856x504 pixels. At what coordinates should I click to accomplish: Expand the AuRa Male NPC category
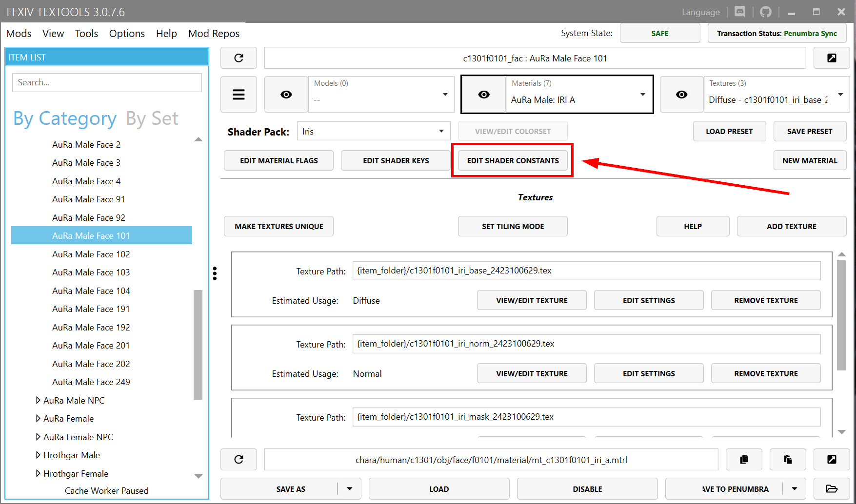click(38, 400)
